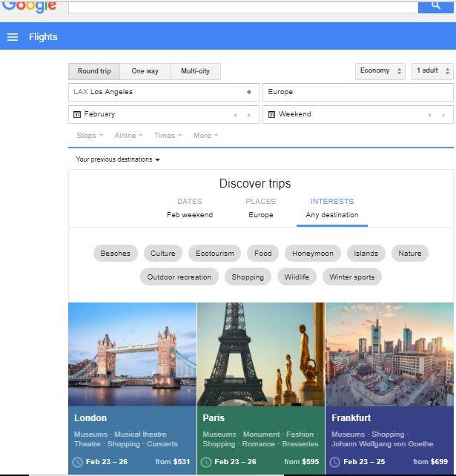The height and width of the screenshot is (476, 456).
Task: Toggle the Beaches interest chip
Action: [x=116, y=253]
